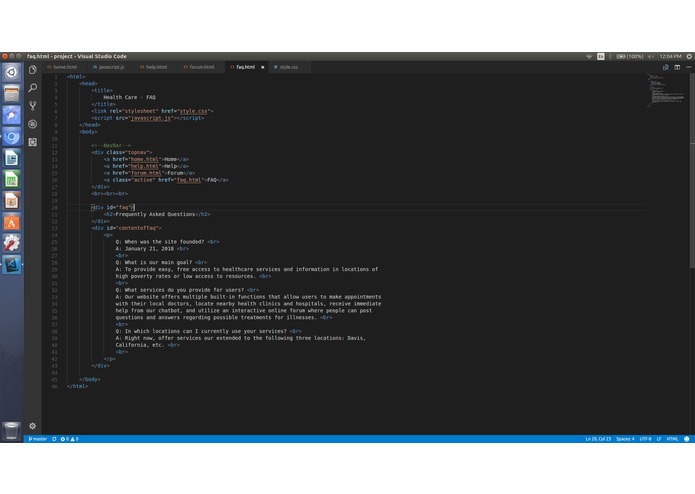Viewport: 695px width, 494px height.
Task: Follow the forum.html href link
Action: pos(146,173)
